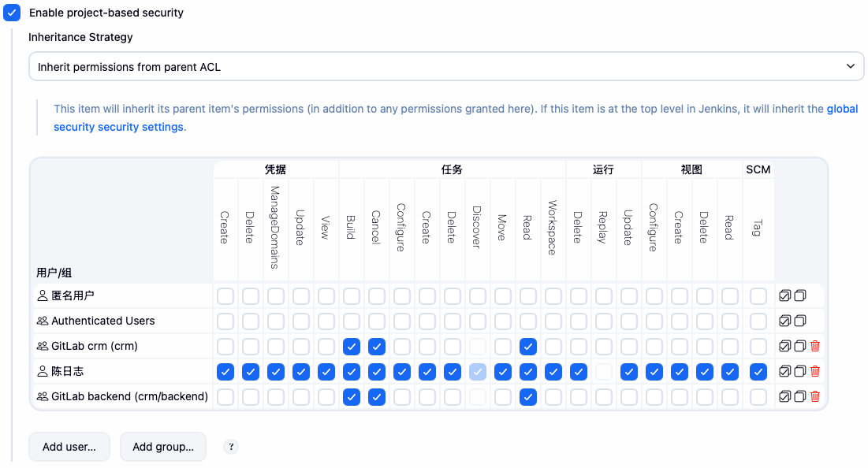Image resolution: width=868 pixels, height=468 pixels.
Task: Check job Workspace for Authenticated Users
Action: click(553, 321)
